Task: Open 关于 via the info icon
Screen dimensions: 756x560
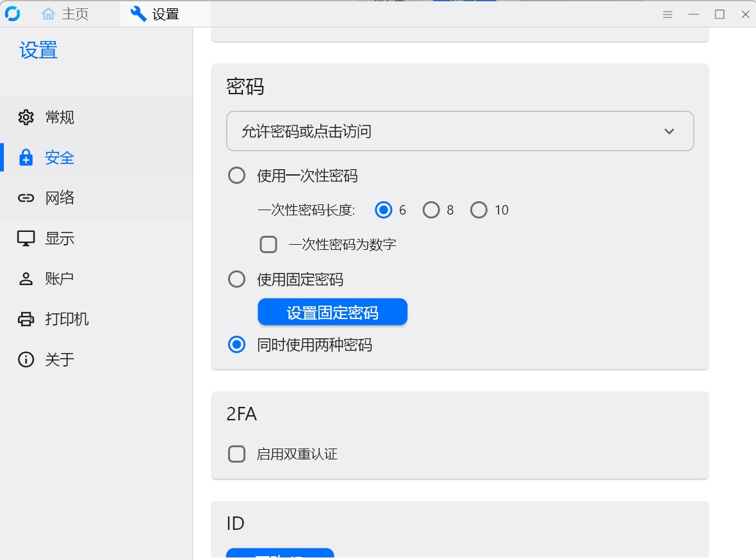Action: tap(26, 359)
